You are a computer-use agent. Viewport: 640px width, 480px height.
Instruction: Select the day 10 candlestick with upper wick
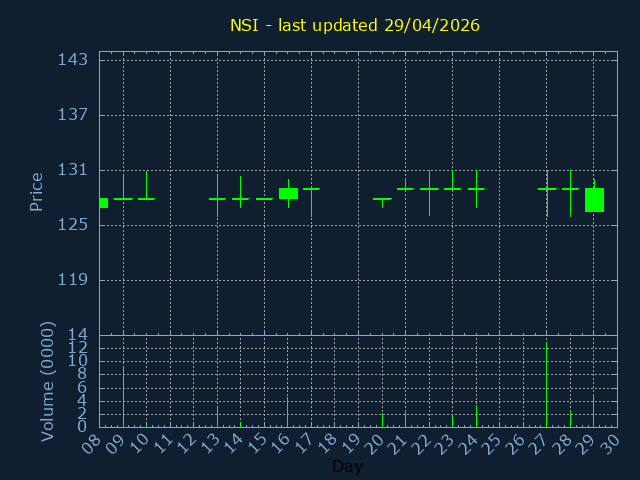pos(147,198)
